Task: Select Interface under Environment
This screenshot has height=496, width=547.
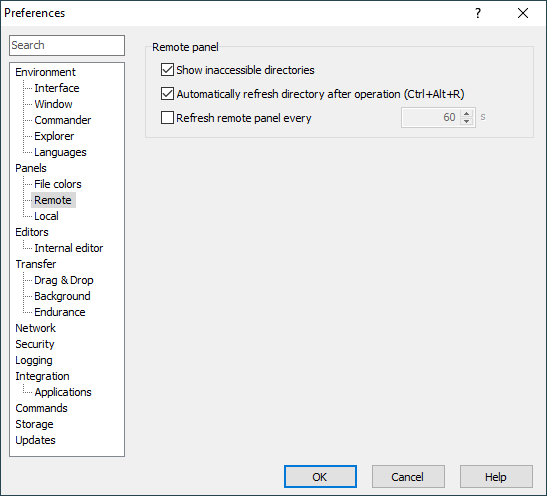Action: (x=57, y=88)
